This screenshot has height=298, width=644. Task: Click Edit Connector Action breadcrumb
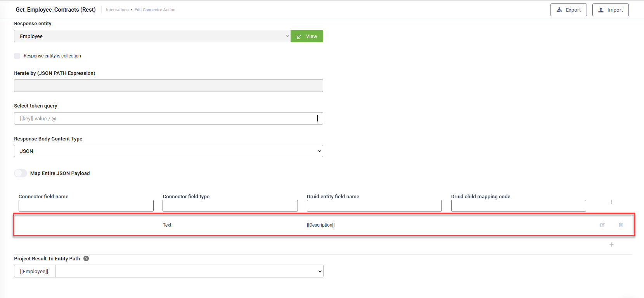coord(155,10)
